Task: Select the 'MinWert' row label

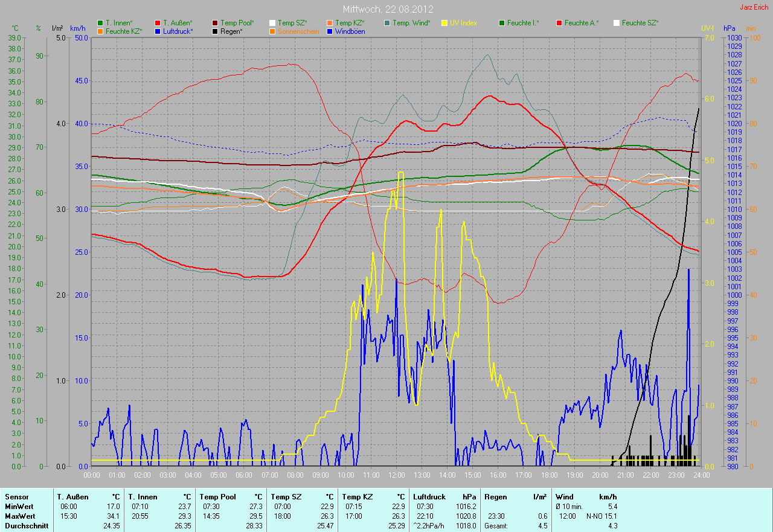Action: 19,507
